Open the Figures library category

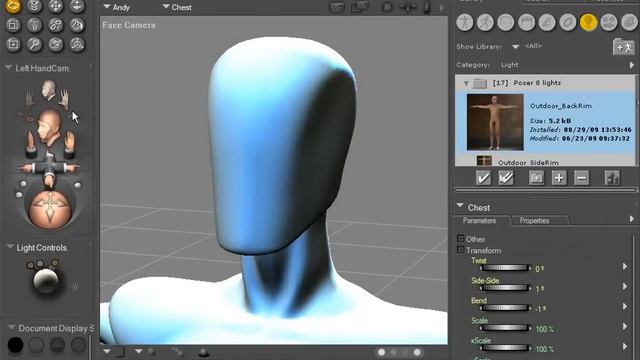coord(464,22)
